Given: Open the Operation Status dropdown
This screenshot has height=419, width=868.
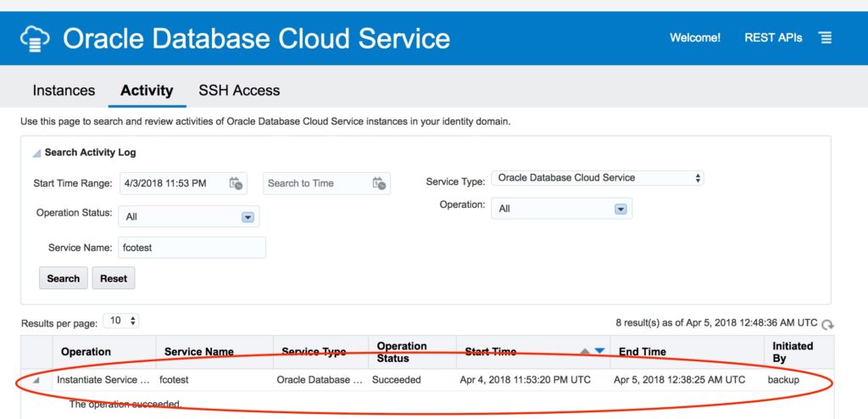Looking at the screenshot, I should tap(248, 217).
